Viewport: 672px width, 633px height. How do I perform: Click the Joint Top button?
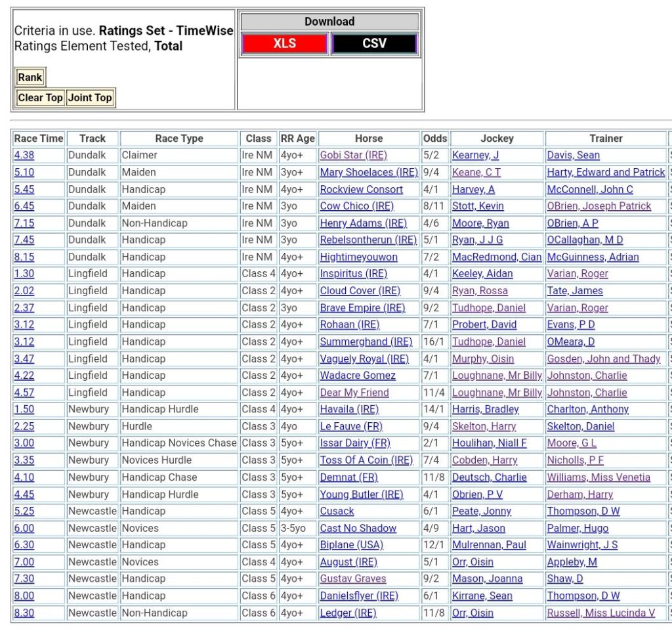(90, 98)
